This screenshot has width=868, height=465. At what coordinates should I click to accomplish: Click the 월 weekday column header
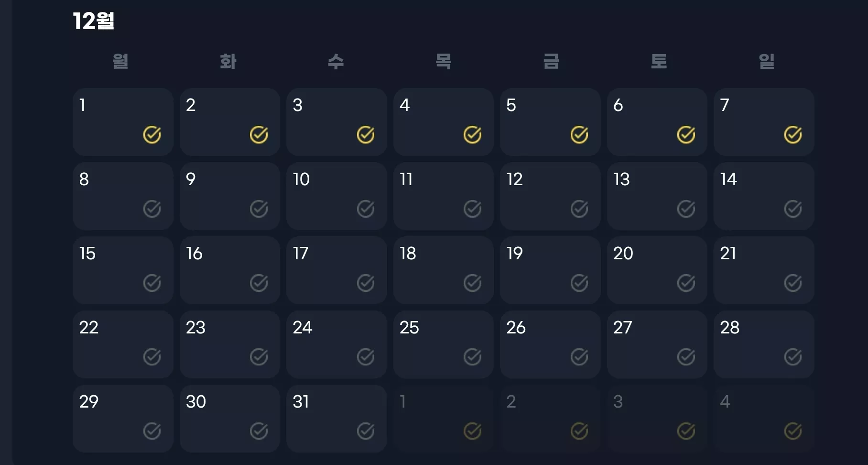[x=120, y=61]
